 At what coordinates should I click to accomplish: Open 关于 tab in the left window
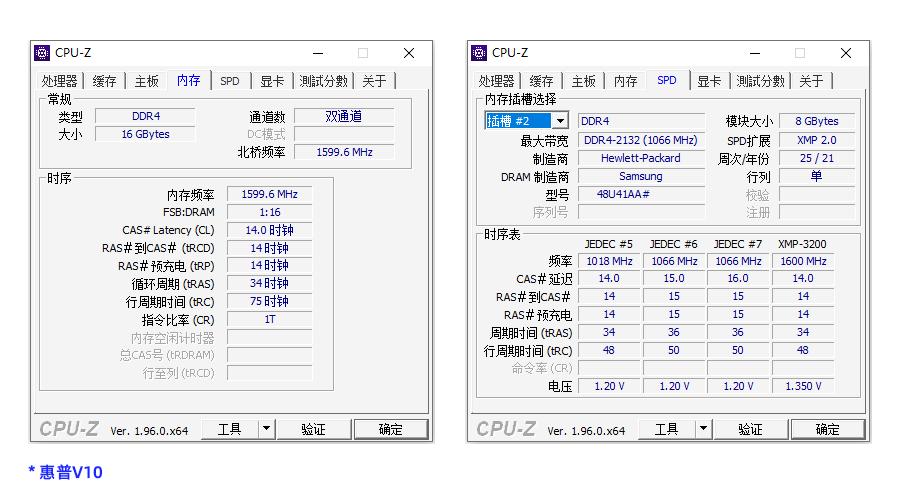click(374, 81)
